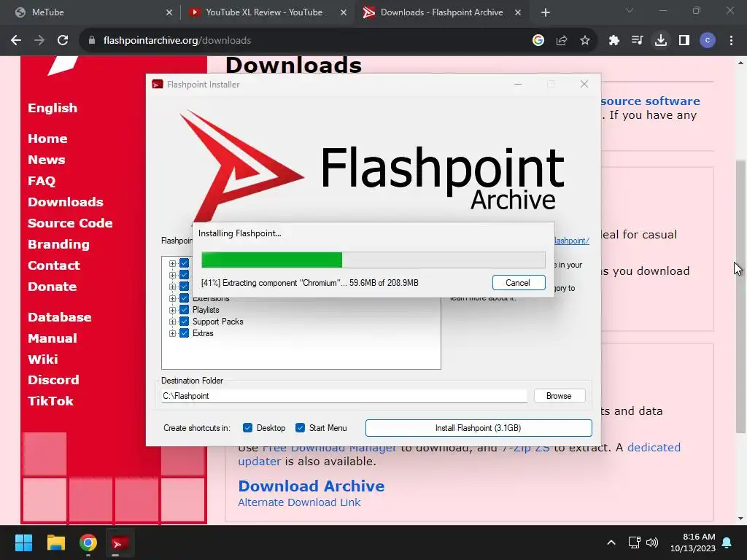Image resolution: width=747 pixels, height=560 pixels.
Task: Click the address bar URL
Action: (x=177, y=41)
